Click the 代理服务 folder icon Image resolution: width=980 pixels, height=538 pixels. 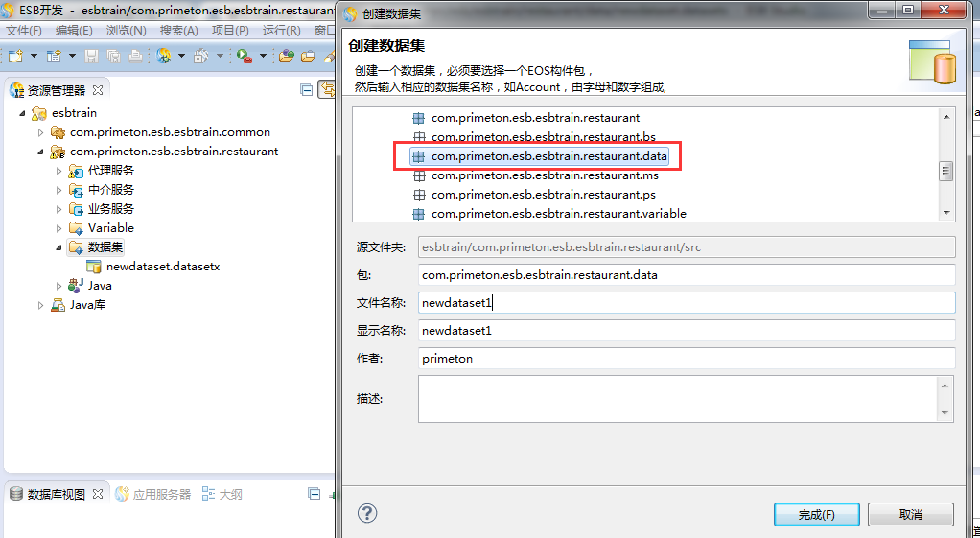click(x=76, y=171)
